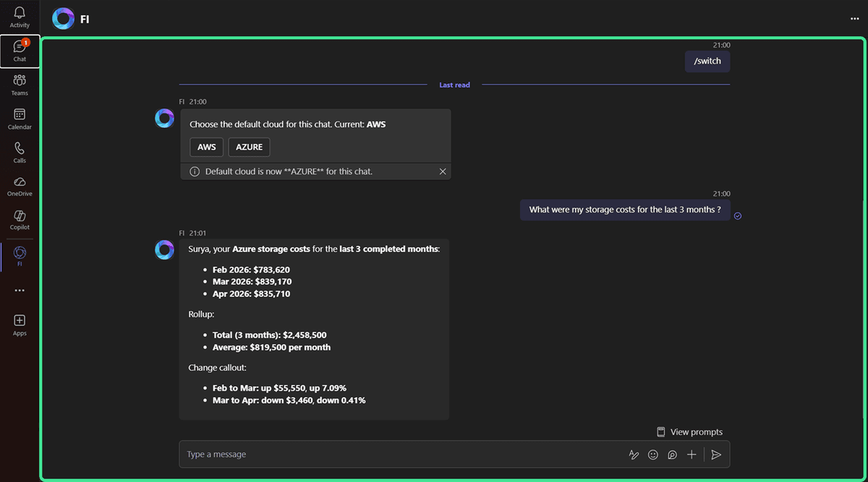Open the emoji picker
This screenshot has height=482, width=868.
[653, 454]
